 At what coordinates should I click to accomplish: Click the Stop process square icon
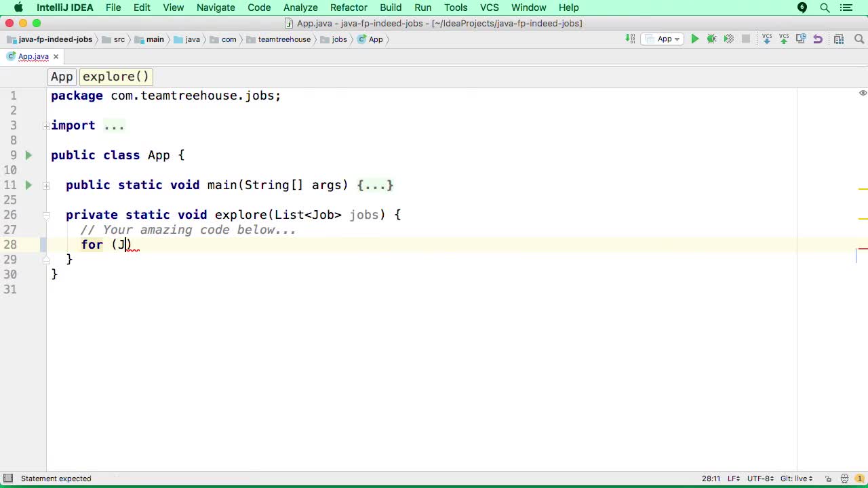[745, 39]
